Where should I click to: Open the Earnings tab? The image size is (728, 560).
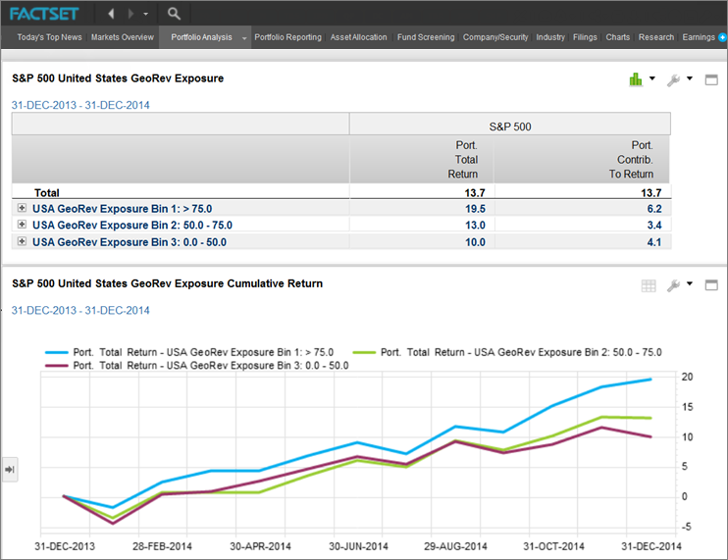point(699,37)
